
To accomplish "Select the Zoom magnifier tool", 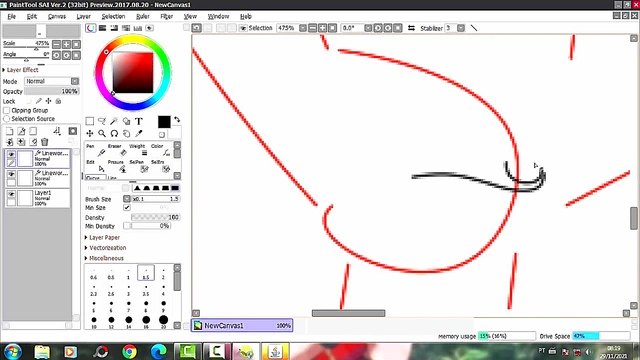I will point(102,133).
